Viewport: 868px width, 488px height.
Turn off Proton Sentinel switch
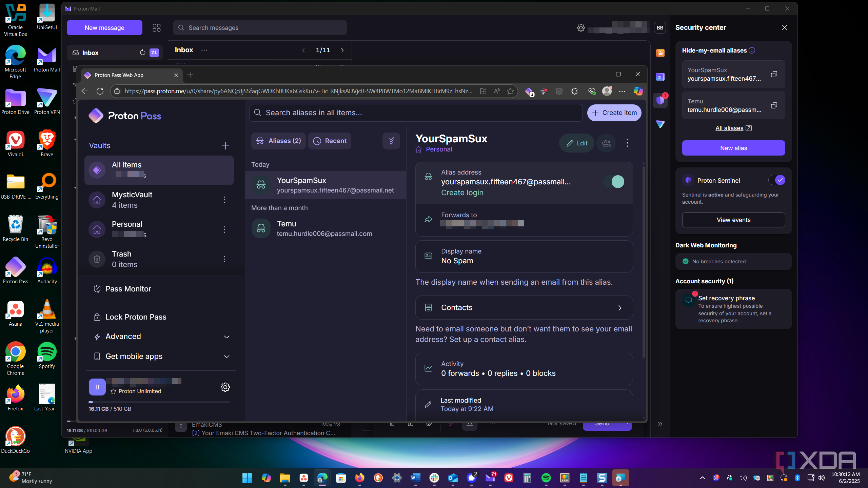click(x=776, y=180)
